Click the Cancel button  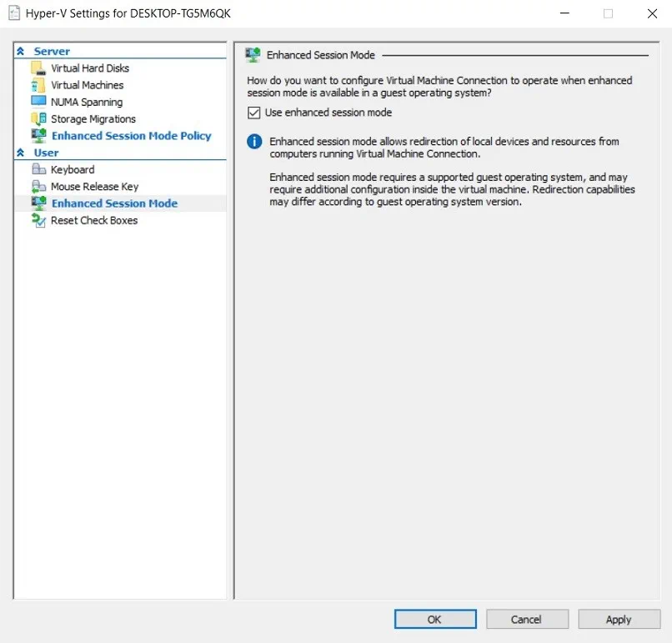point(526,620)
